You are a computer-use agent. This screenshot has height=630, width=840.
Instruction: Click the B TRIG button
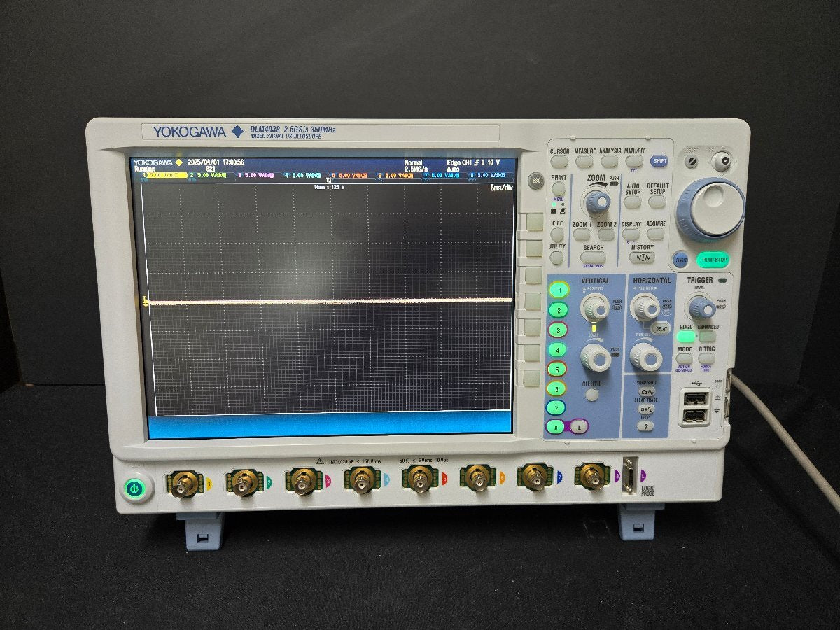(x=707, y=358)
